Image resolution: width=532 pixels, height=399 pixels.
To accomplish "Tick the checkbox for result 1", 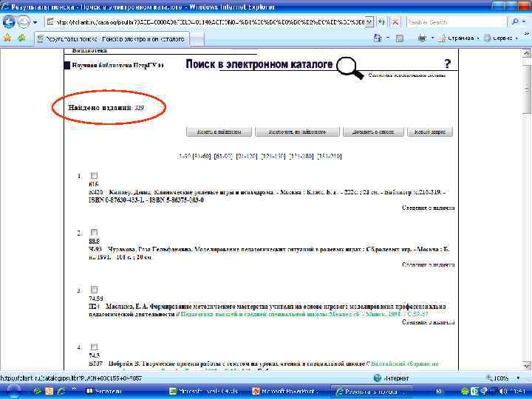I will (94, 175).
